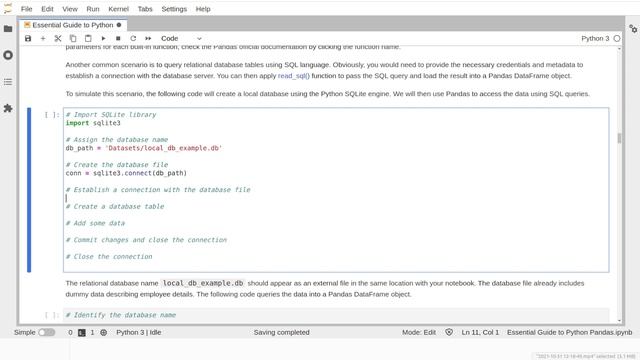Follow the read_sql() documentation link
The image size is (640, 360).
coord(293,76)
